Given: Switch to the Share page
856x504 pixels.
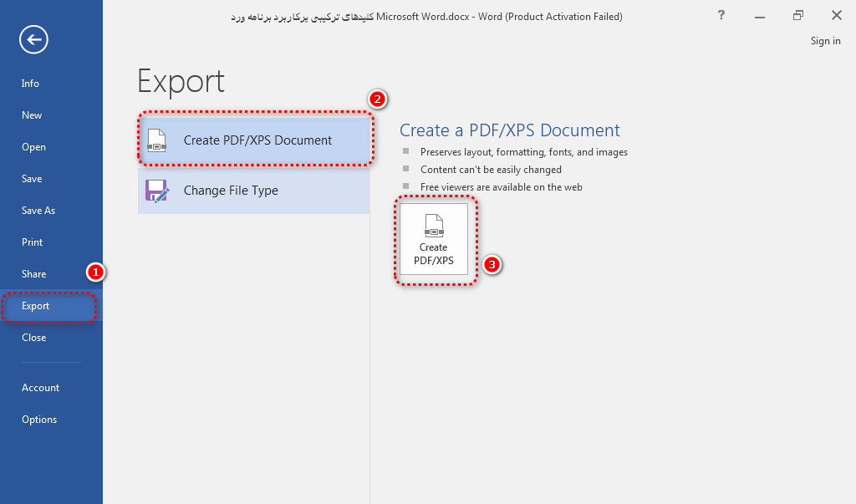Looking at the screenshot, I should coord(34,274).
